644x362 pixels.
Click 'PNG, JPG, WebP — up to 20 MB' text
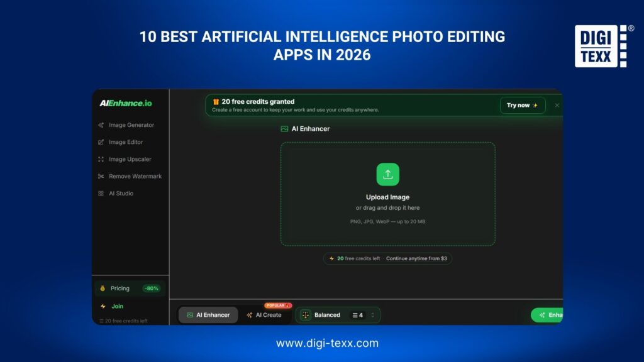[x=387, y=222]
